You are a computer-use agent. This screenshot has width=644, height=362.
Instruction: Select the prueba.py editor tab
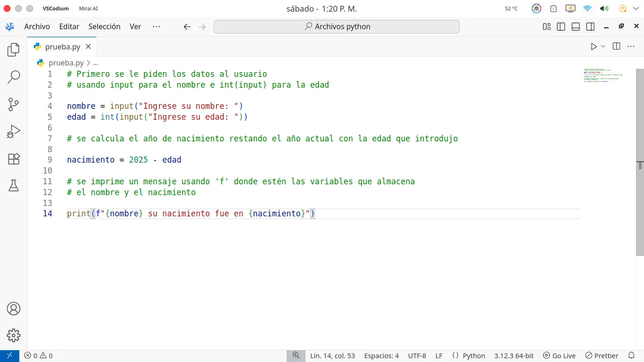[x=62, y=47]
